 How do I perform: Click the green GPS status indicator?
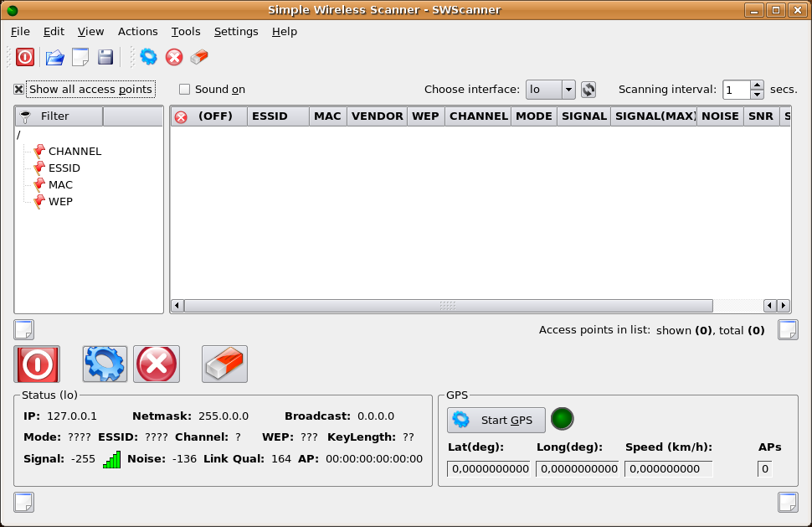pyautogui.click(x=562, y=419)
